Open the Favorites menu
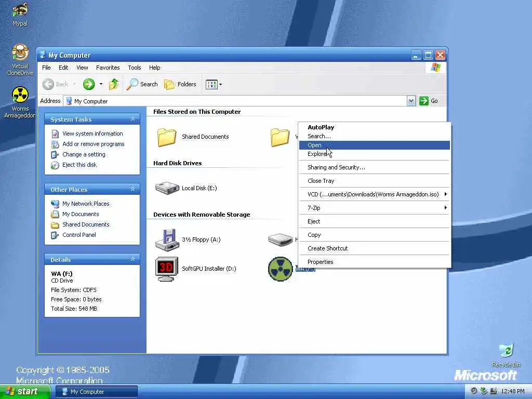Viewport: 532px width, 399px height. click(x=108, y=68)
